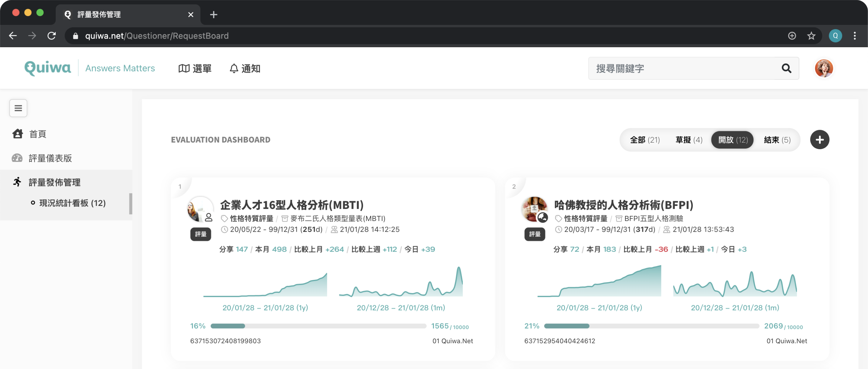Click the Quiwa logo

48,68
